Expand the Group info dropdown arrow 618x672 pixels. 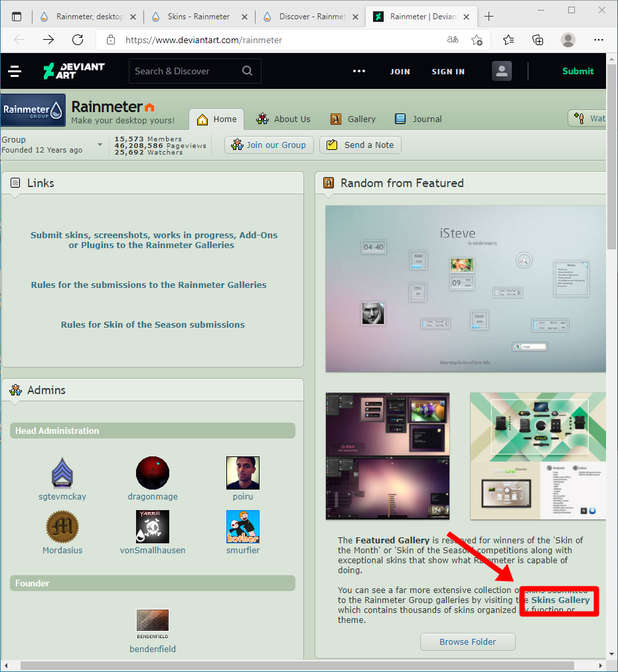click(100, 145)
